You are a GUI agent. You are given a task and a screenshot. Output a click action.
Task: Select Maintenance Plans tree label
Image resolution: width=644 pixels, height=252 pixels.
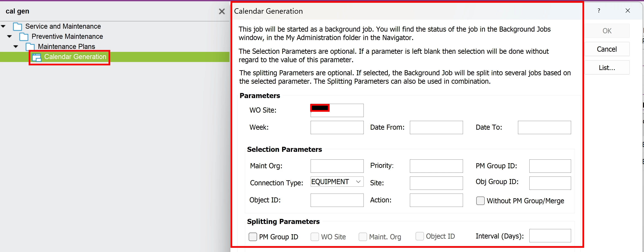point(67,47)
